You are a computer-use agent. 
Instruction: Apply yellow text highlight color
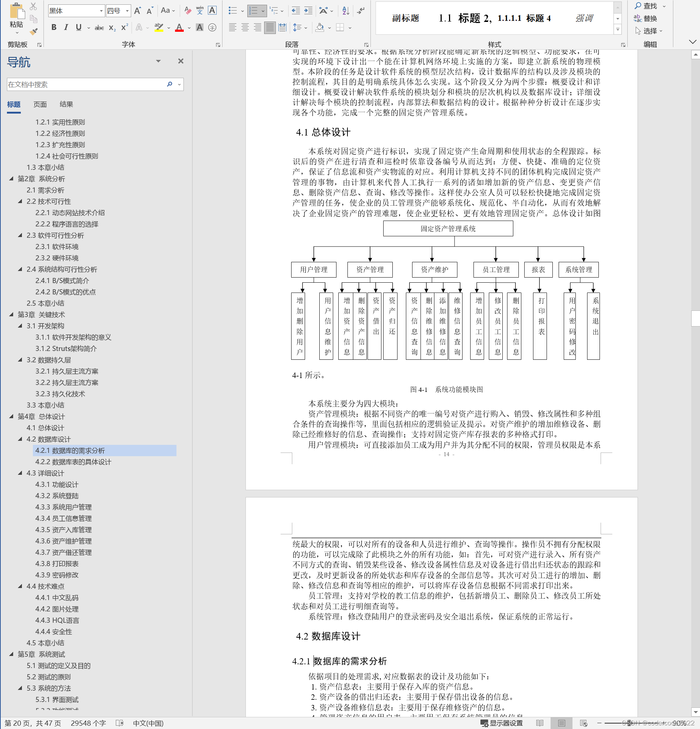(159, 27)
